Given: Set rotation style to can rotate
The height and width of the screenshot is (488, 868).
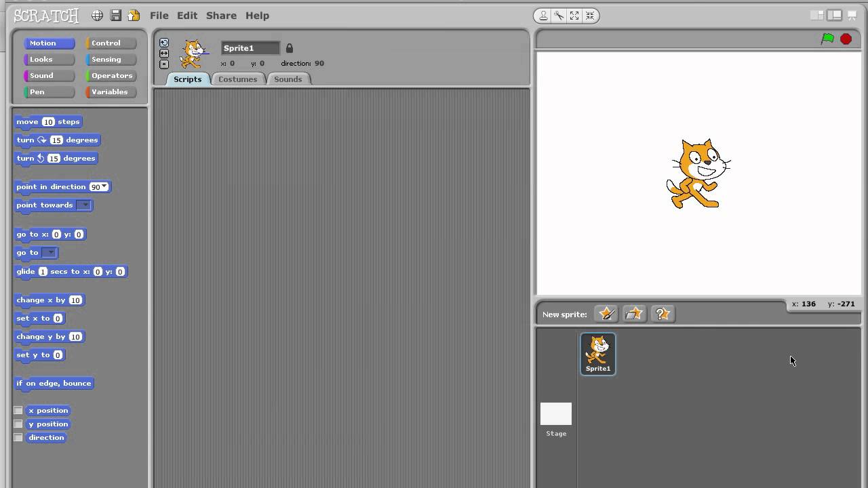Looking at the screenshot, I should (164, 43).
